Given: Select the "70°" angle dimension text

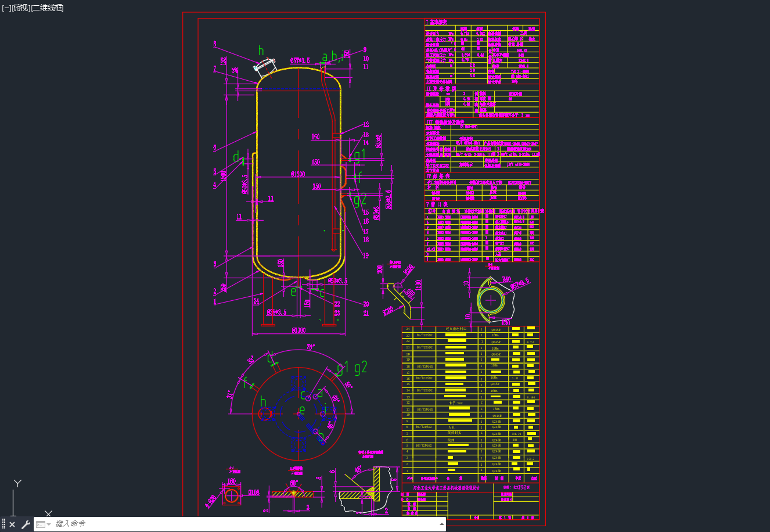Looking at the screenshot, I should [x=311, y=347].
